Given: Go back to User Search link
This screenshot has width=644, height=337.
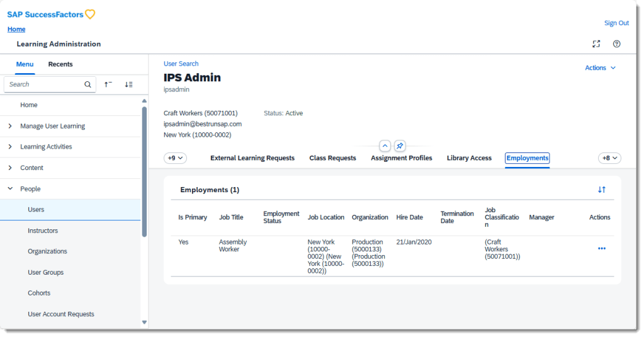Looking at the screenshot, I should (x=181, y=64).
